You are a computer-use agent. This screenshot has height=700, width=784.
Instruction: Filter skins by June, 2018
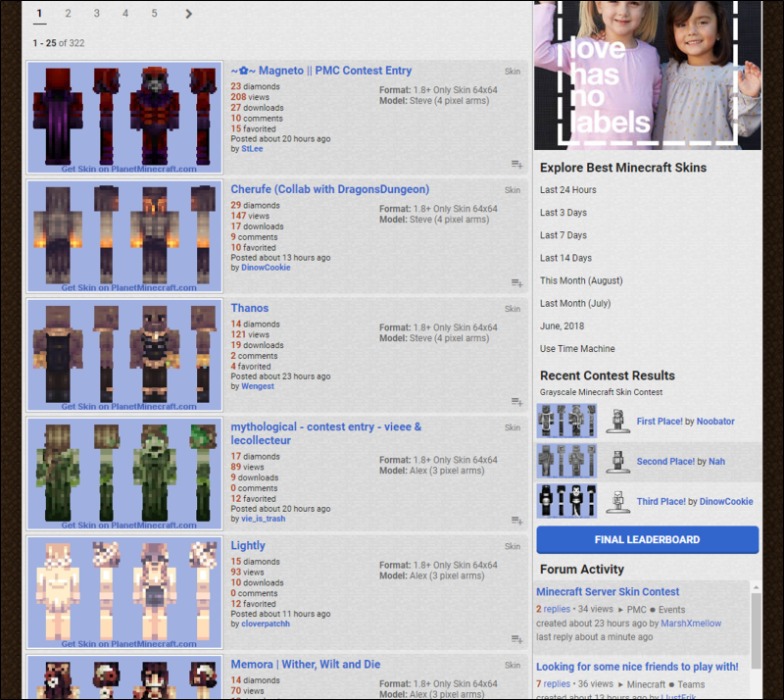pyautogui.click(x=562, y=325)
